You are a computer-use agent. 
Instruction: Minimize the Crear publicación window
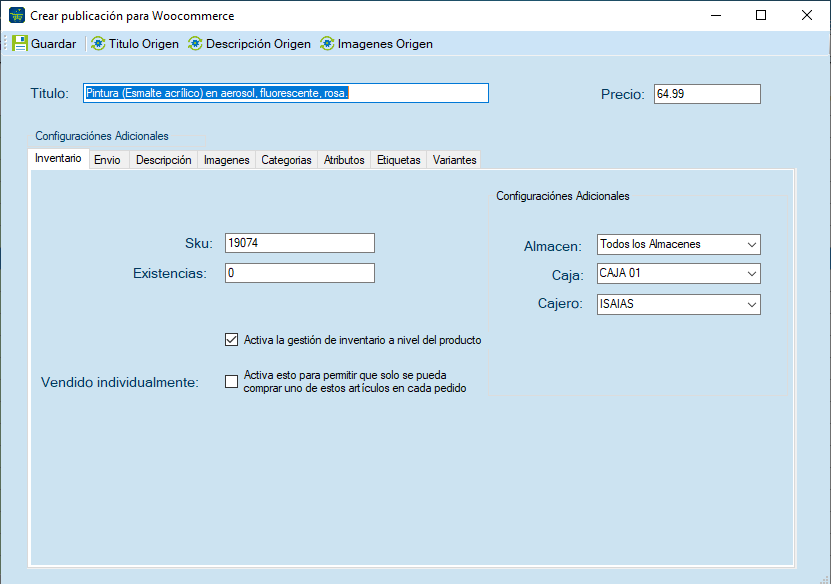pyautogui.click(x=716, y=15)
